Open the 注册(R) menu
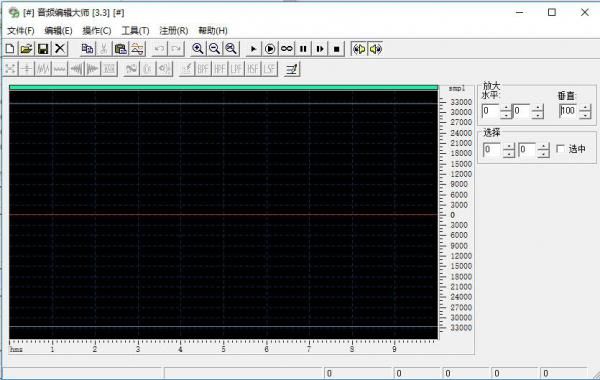 pyautogui.click(x=174, y=31)
